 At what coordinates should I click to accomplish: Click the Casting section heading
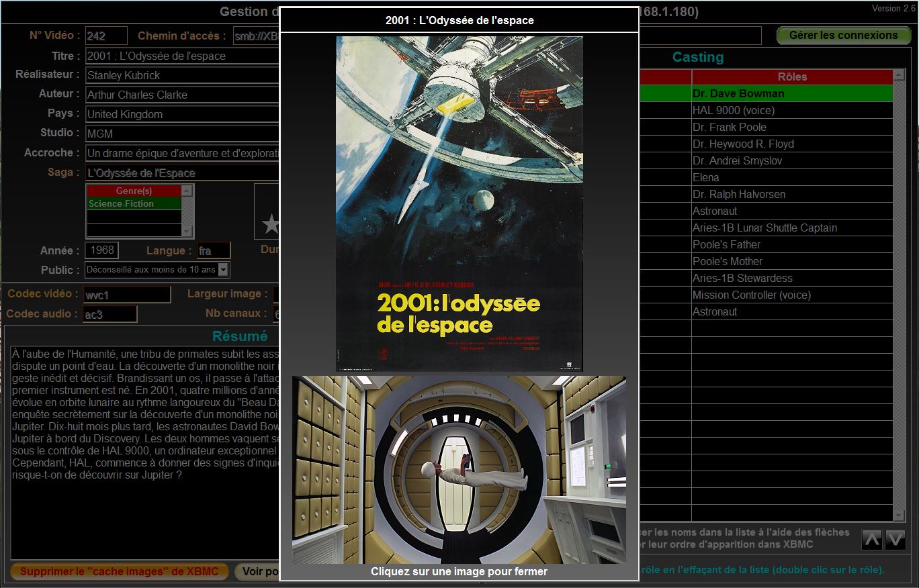coord(698,57)
